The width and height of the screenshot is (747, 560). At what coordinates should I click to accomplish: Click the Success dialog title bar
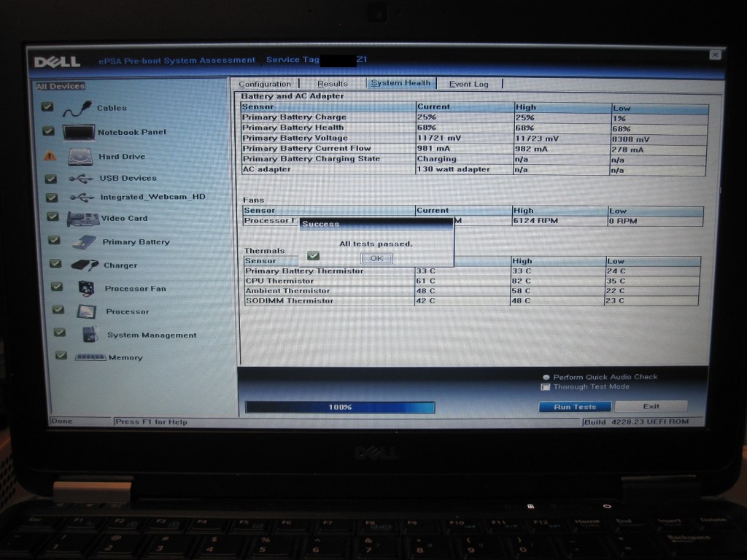376,224
